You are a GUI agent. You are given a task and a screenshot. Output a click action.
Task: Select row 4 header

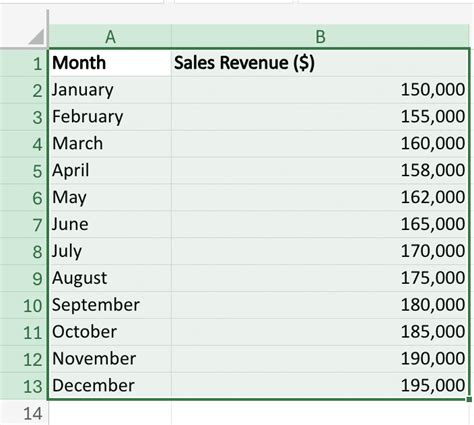pos(24,144)
